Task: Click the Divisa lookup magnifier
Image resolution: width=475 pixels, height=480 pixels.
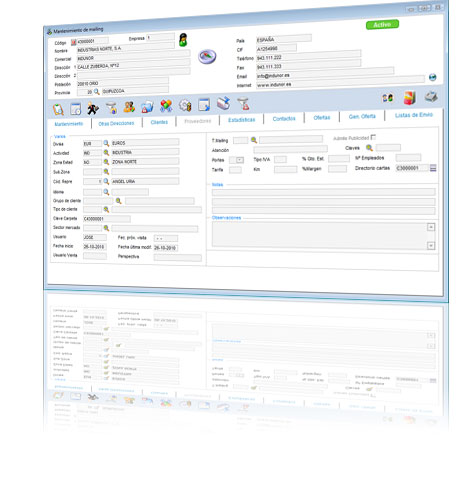Action: [x=106, y=143]
